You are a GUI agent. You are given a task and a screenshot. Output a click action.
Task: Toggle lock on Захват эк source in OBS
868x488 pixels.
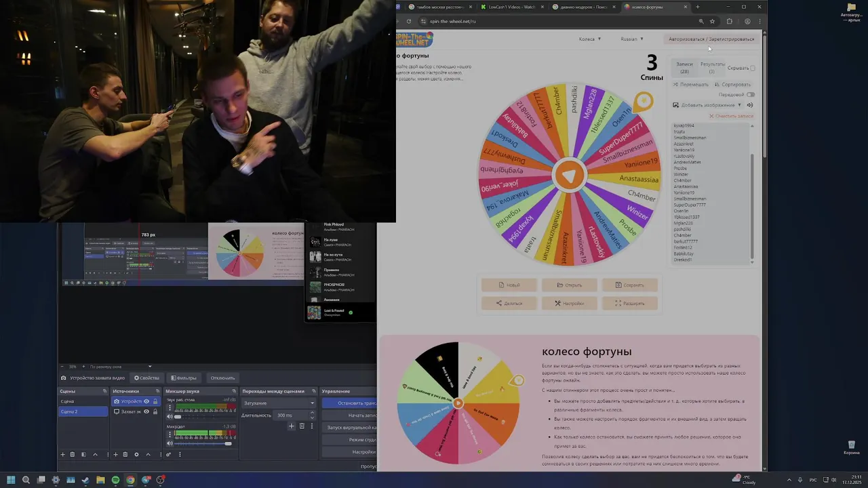155,411
